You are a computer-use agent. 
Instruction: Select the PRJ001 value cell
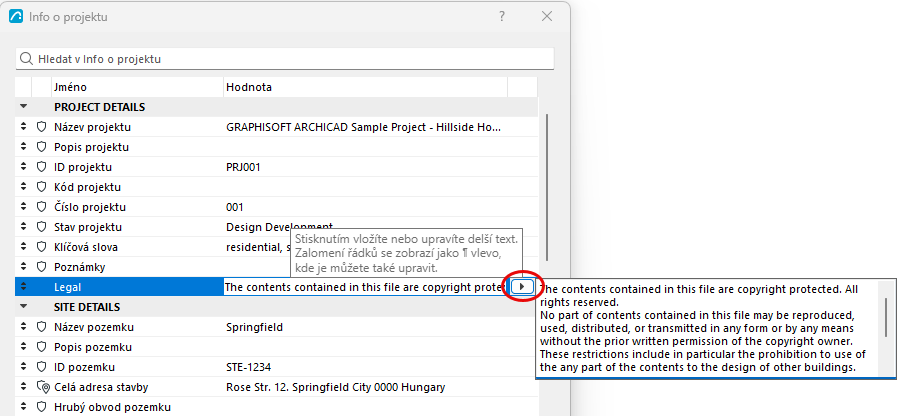(243, 167)
